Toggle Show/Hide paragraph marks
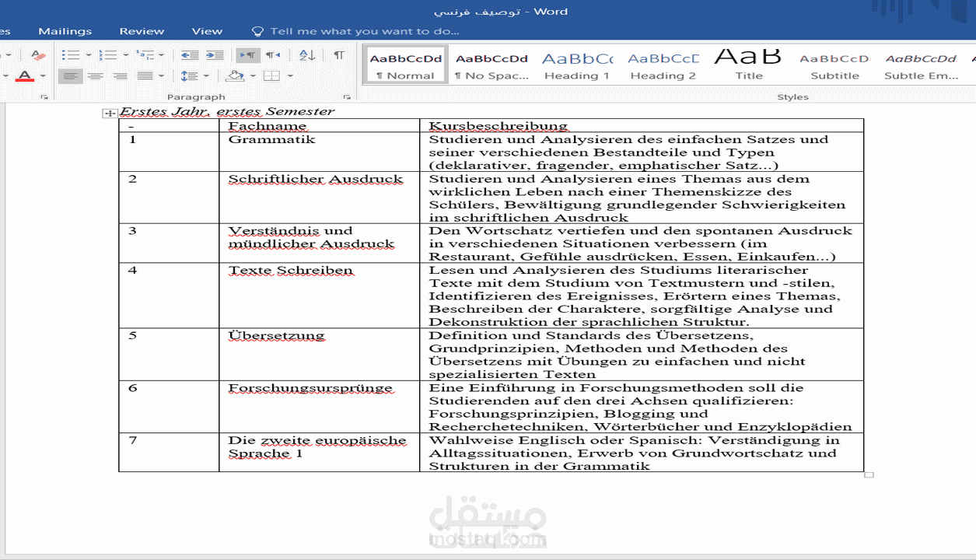The image size is (976, 560). click(x=339, y=55)
